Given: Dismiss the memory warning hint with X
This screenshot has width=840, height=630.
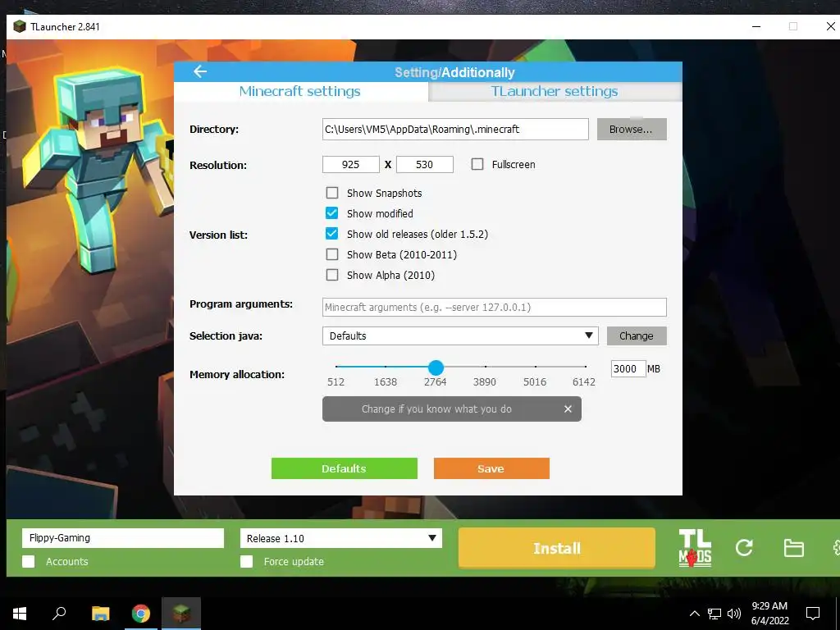Looking at the screenshot, I should click(568, 409).
